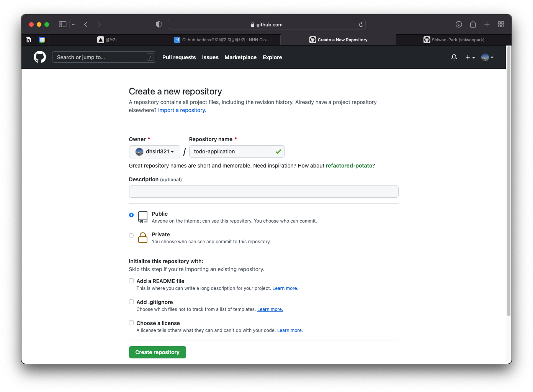This screenshot has height=392, width=533.
Task: Switch to the Github Actions NHN Cloud tab
Action: coord(222,40)
